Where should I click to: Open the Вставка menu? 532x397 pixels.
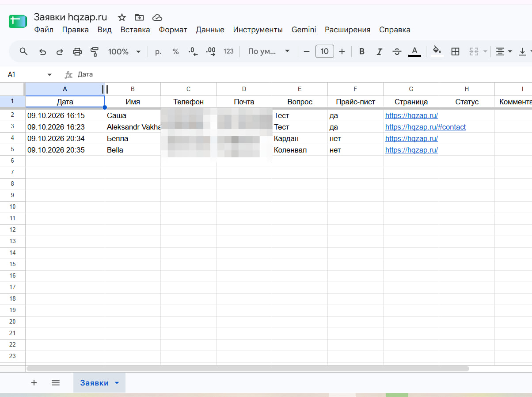tap(135, 30)
